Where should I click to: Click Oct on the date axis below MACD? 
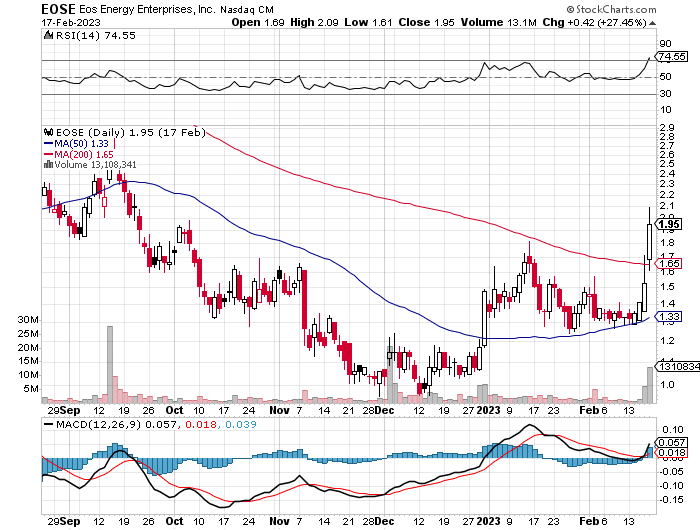pyautogui.click(x=174, y=521)
